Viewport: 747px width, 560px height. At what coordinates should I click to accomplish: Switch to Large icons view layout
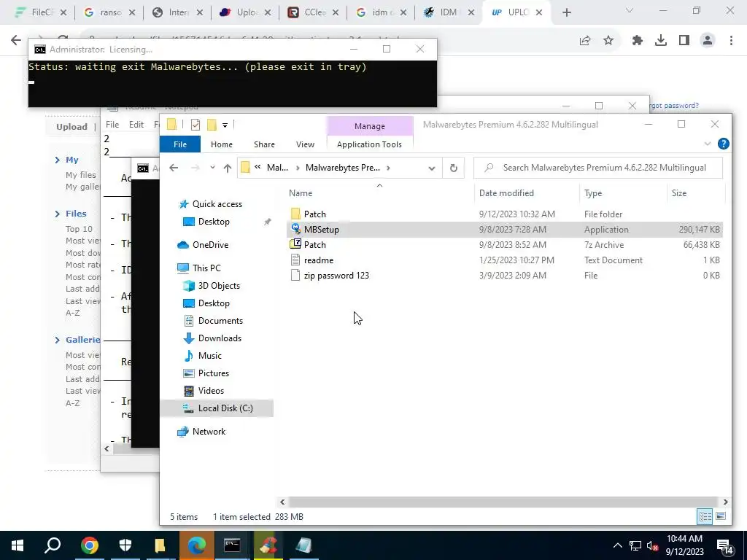pos(720,516)
